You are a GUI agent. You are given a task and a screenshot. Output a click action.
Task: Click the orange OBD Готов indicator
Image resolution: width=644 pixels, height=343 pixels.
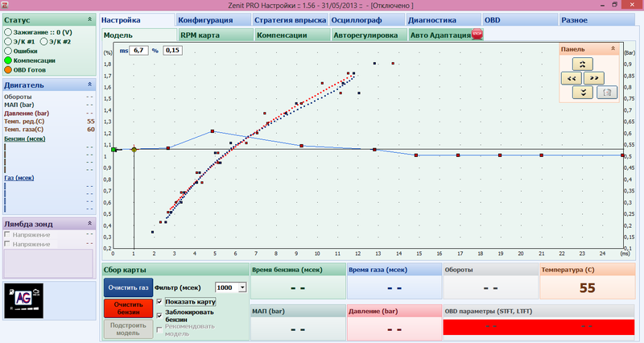point(8,70)
